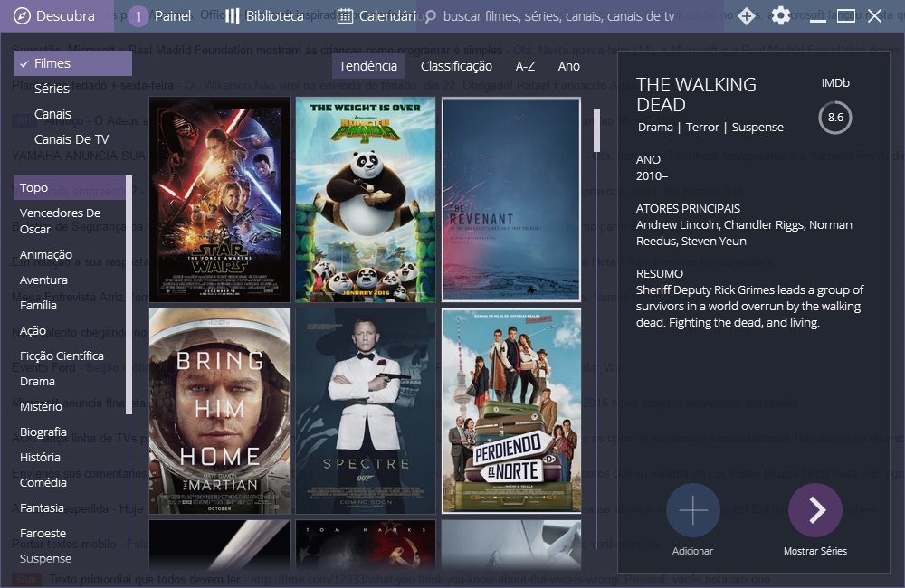Open the Biblioteca library icon
The image size is (905, 588).
point(233,16)
